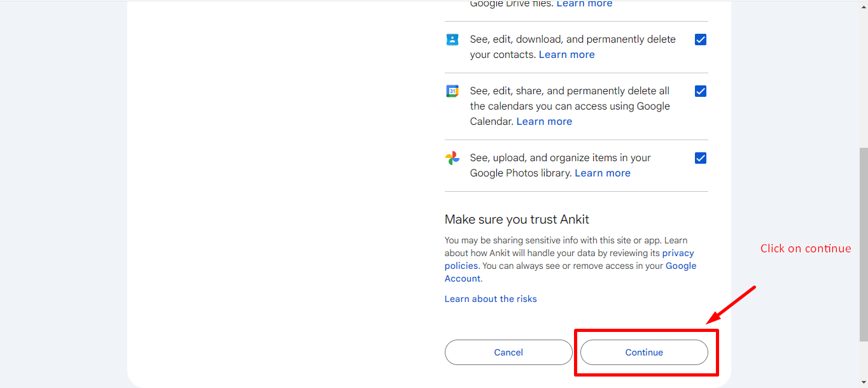Toggle the Google Photos library checkbox

click(700, 158)
